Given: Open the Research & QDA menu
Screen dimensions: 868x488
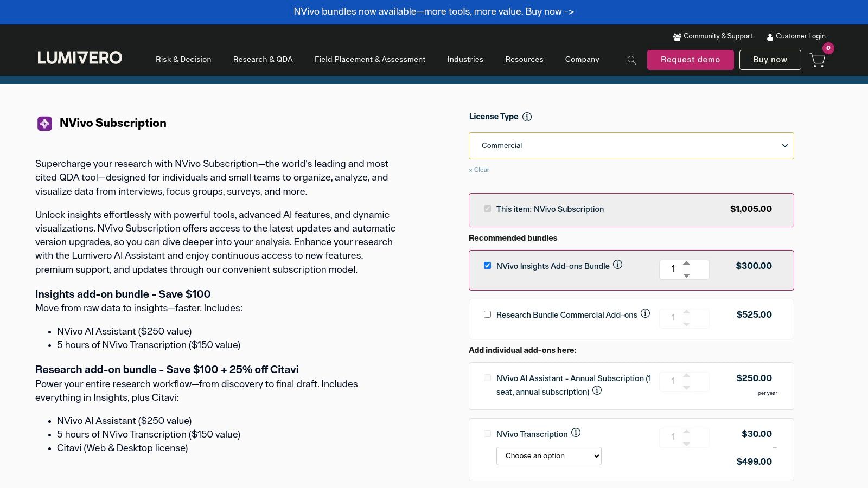Looking at the screenshot, I should [x=263, y=60].
